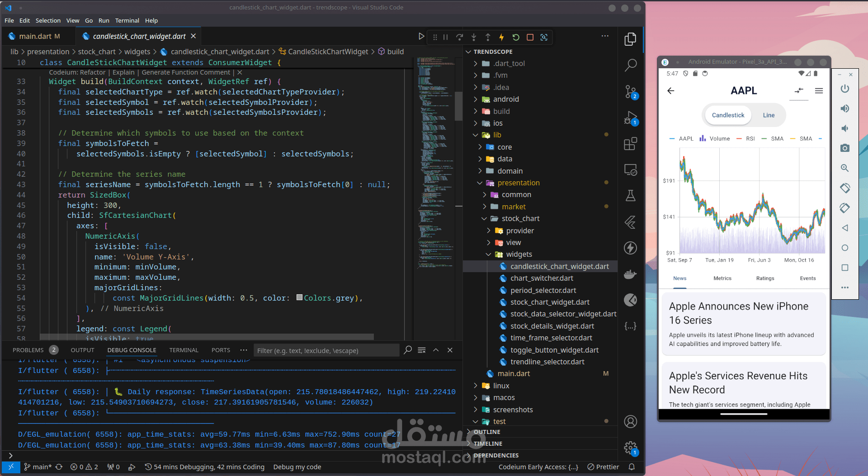Click the Colors.grey color swatch
Viewport: 868px width, 476px height.
[299, 297]
